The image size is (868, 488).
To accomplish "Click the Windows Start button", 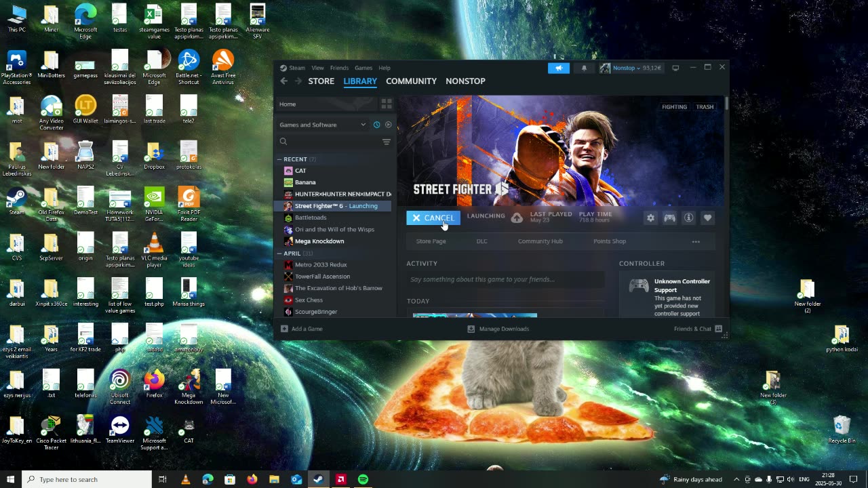I will coord(11,479).
